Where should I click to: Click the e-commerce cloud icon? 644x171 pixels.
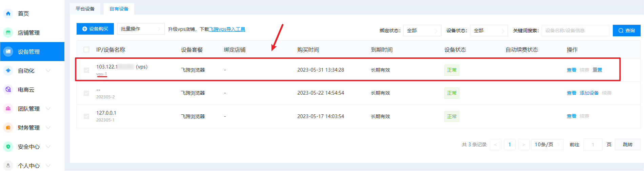[x=8, y=90]
